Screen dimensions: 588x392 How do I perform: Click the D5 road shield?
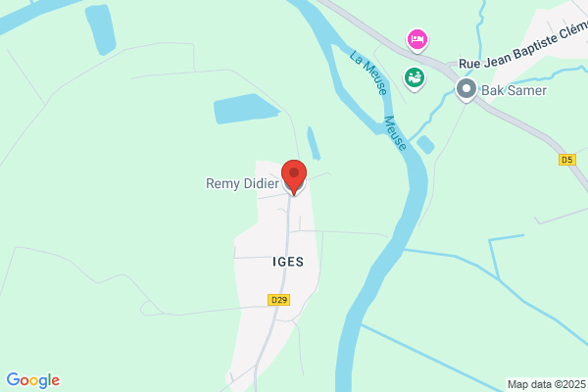point(567,160)
